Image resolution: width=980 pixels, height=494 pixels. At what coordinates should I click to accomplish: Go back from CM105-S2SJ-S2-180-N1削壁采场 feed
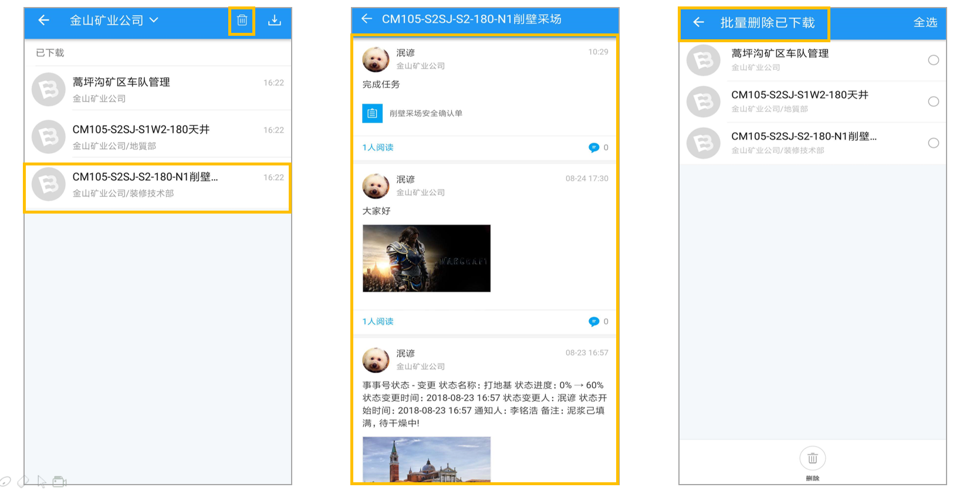point(367,19)
